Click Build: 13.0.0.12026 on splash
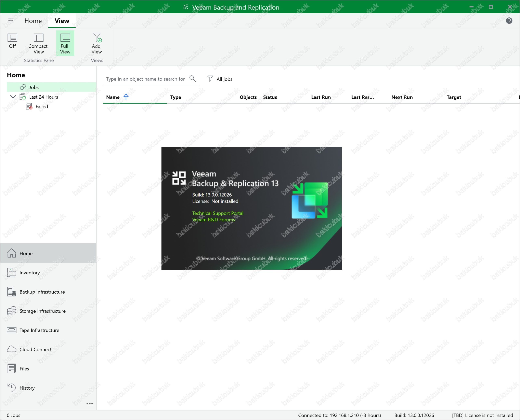The width and height of the screenshot is (520, 420). pos(212,195)
